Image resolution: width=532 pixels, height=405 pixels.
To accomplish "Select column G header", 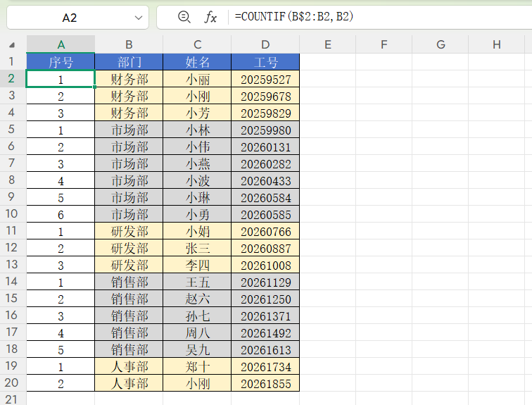I will point(441,44).
